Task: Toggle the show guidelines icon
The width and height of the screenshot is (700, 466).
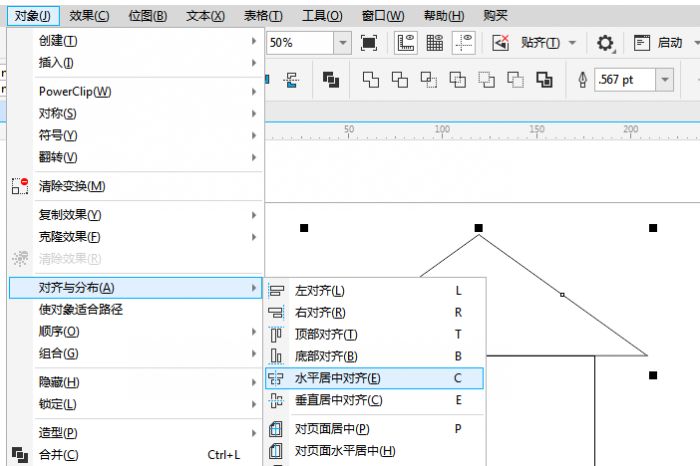Action: coord(463,43)
